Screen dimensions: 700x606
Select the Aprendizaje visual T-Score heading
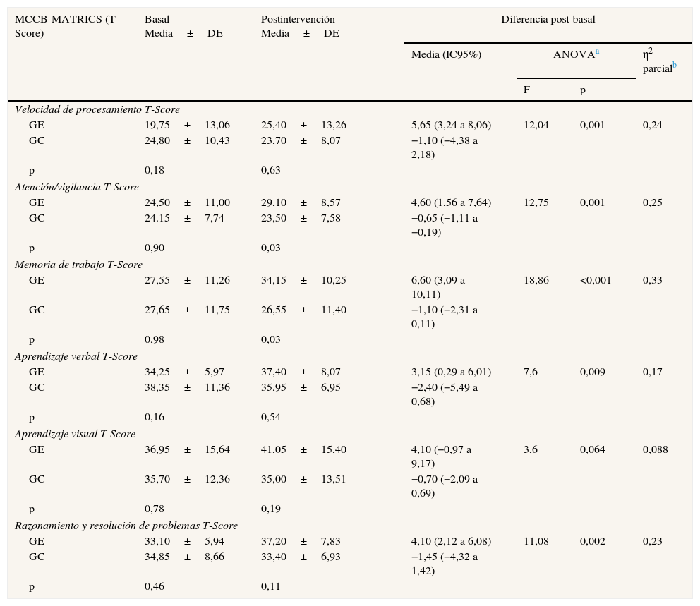click(x=75, y=434)
